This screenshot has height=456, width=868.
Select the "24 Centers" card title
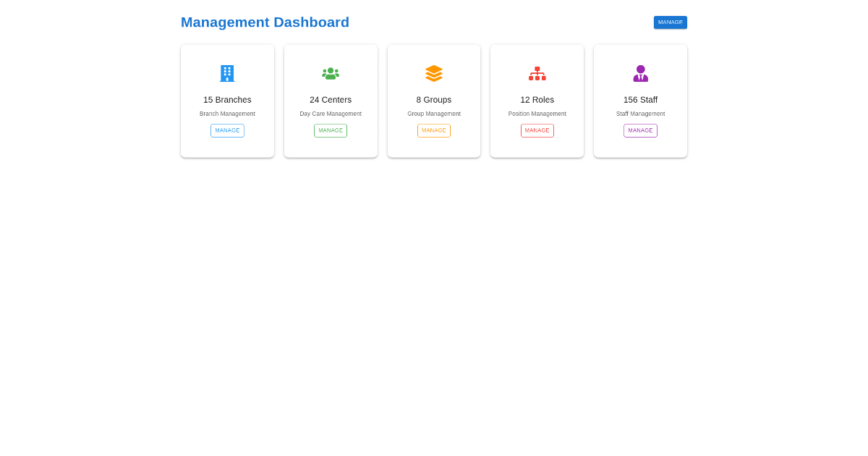pos(331,100)
